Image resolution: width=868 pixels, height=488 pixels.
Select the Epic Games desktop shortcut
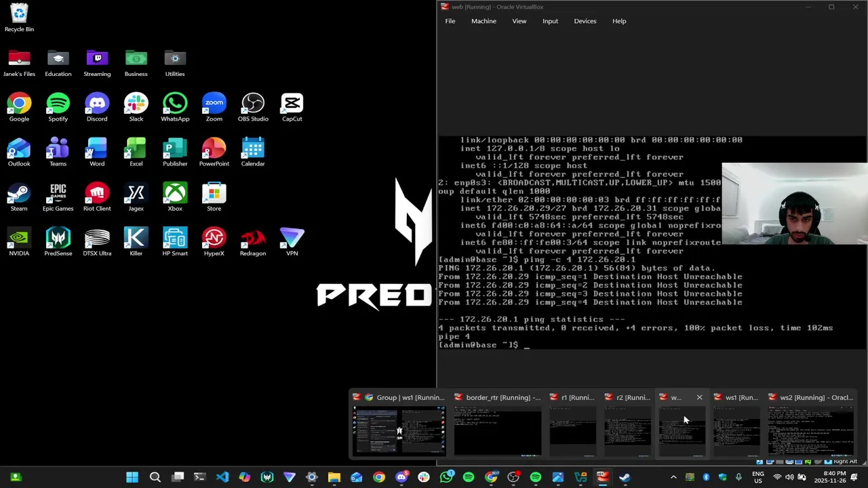[x=58, y=197]
